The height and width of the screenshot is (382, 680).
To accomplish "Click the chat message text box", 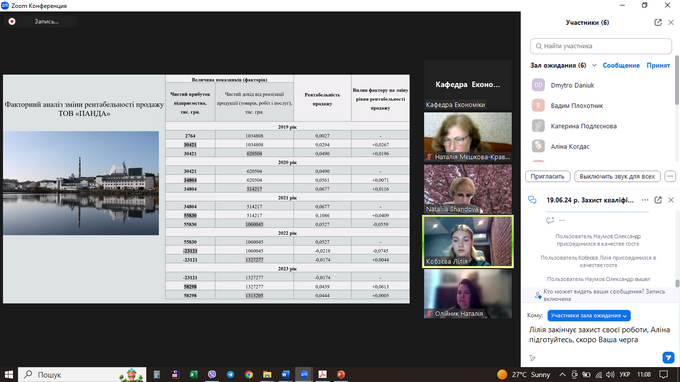I will click(x=600, y=335).
